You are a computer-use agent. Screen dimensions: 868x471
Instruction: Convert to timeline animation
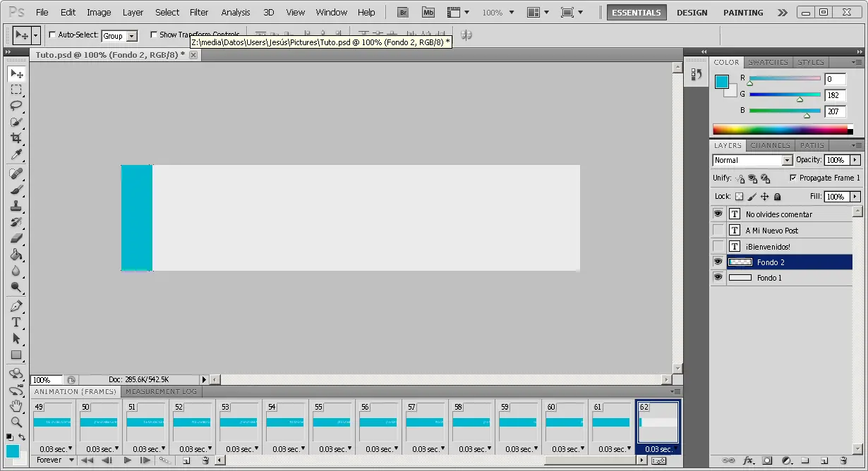pyautogui.click(x=658, y=460)
